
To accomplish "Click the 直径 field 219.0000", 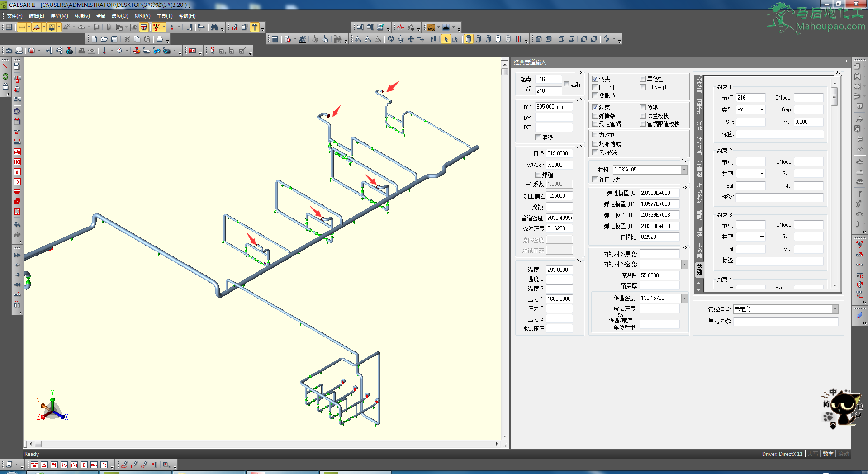I will click(559, 153).
